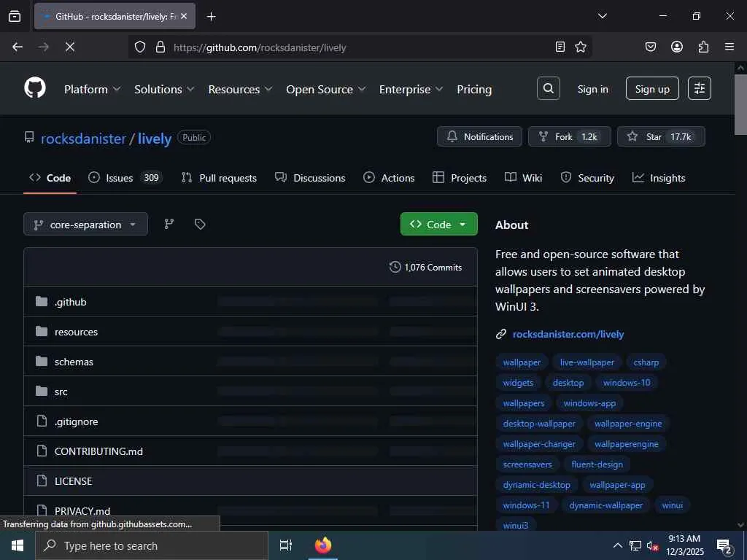This screenshot has width=747, height=560.
Task: Switch to the Discussions tab
Action: point(310,178)
